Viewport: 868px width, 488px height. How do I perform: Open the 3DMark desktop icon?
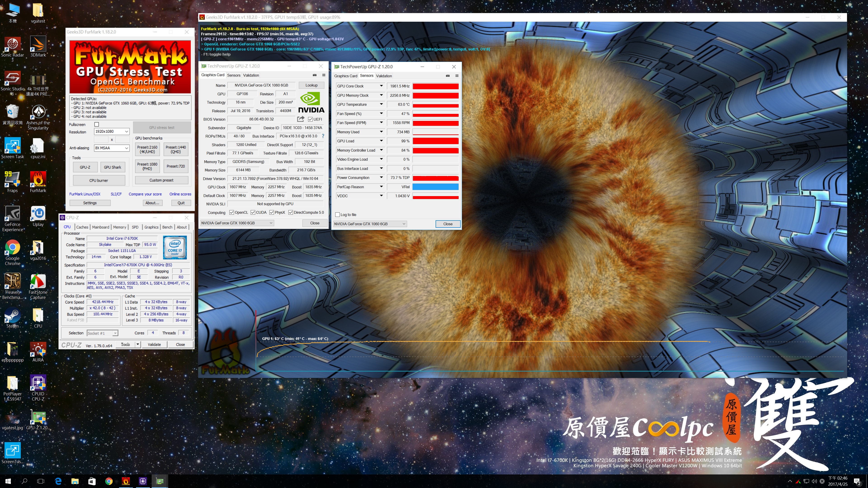[x=38, y=46]
